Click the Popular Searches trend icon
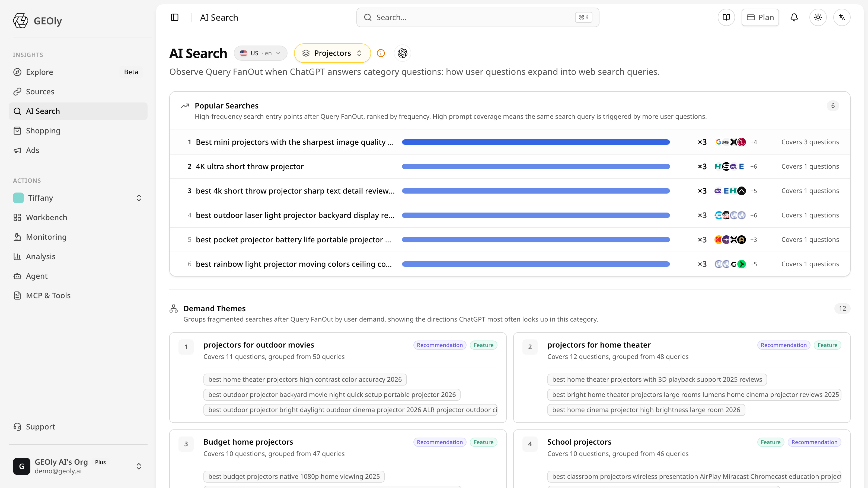The height and width of the screenshot is (488, 868). click(185, 106)
